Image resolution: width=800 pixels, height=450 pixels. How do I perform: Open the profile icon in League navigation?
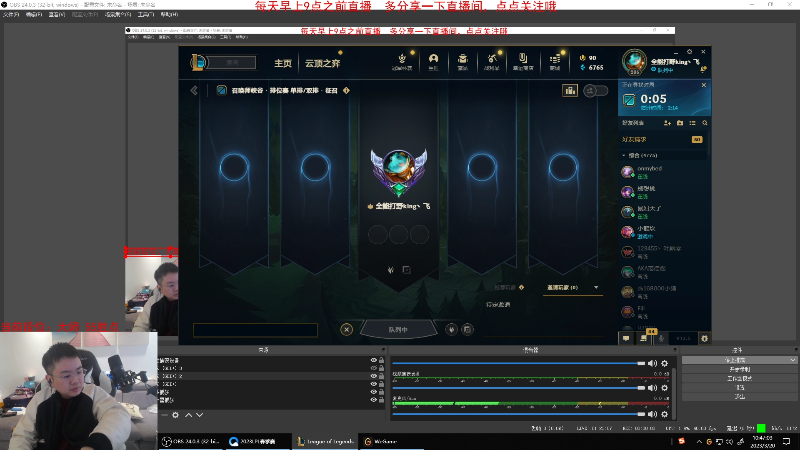(x=433, y=61)
